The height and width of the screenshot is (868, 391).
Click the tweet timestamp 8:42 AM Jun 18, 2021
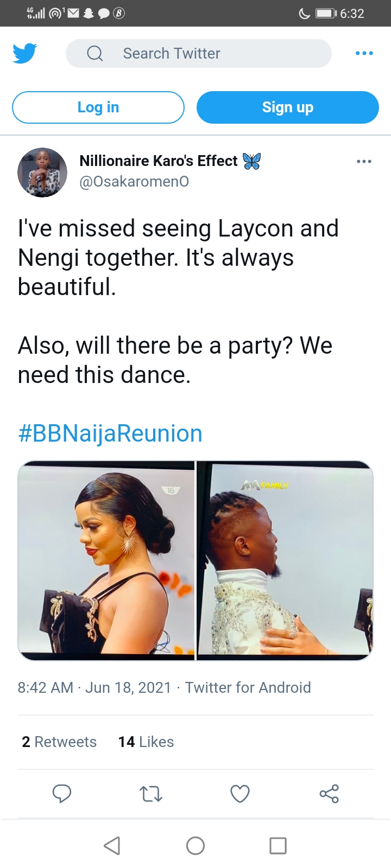[94, 687]
